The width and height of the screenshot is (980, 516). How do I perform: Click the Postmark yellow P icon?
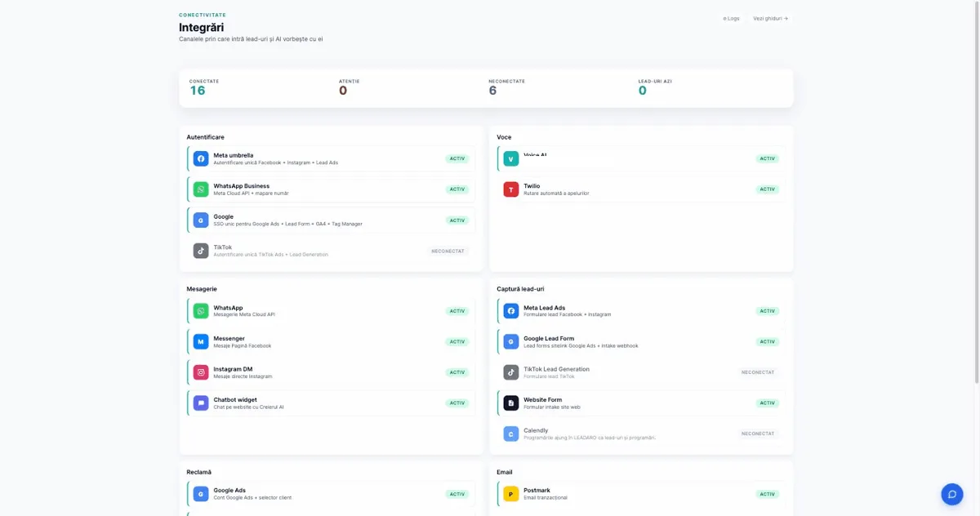click(x=511, y=494)
